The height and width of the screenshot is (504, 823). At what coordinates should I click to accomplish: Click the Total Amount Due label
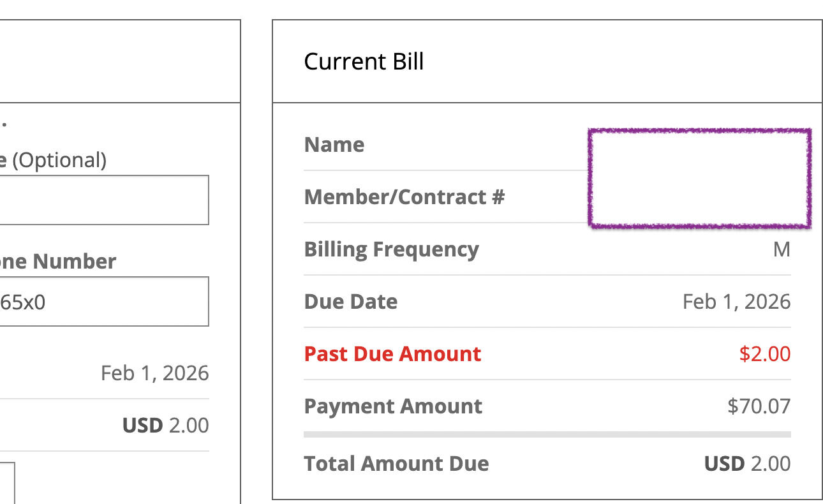coord(396,464)
